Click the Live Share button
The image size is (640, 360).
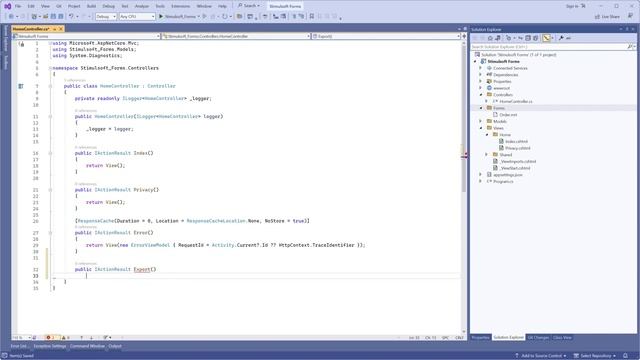click(607, 16)
